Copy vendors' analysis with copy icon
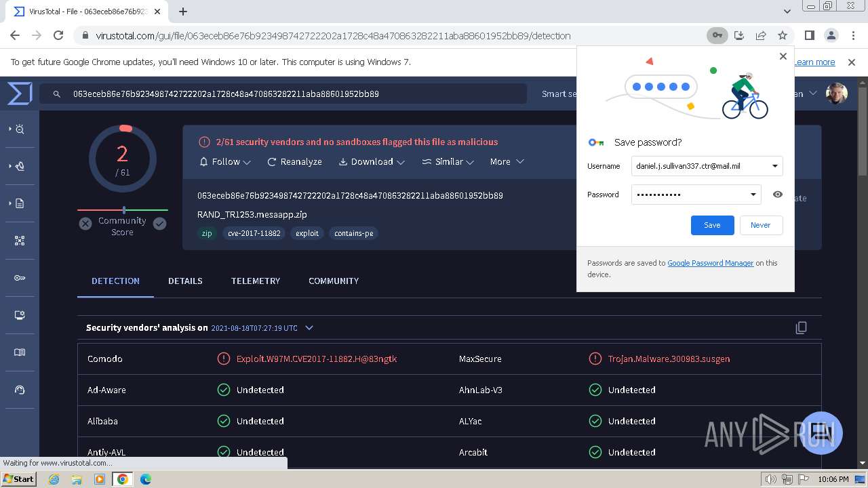868x488 pixels. coord(801,328)
